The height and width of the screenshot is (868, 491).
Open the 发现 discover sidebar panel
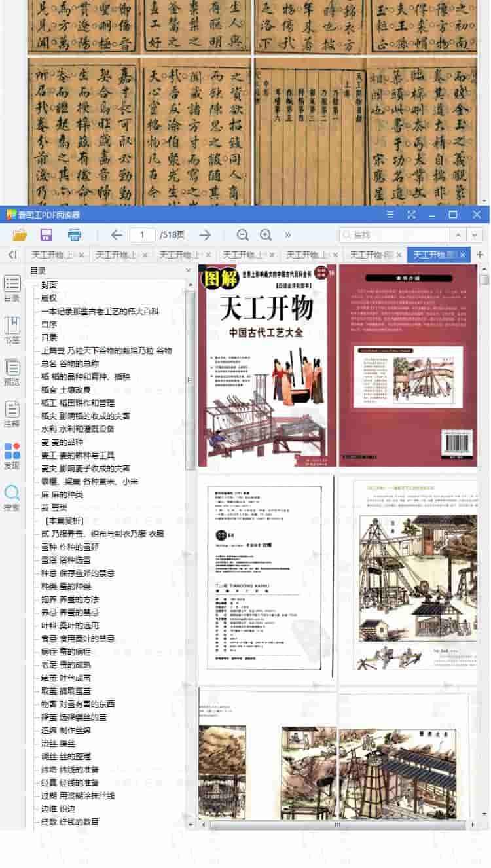[12, 456]
